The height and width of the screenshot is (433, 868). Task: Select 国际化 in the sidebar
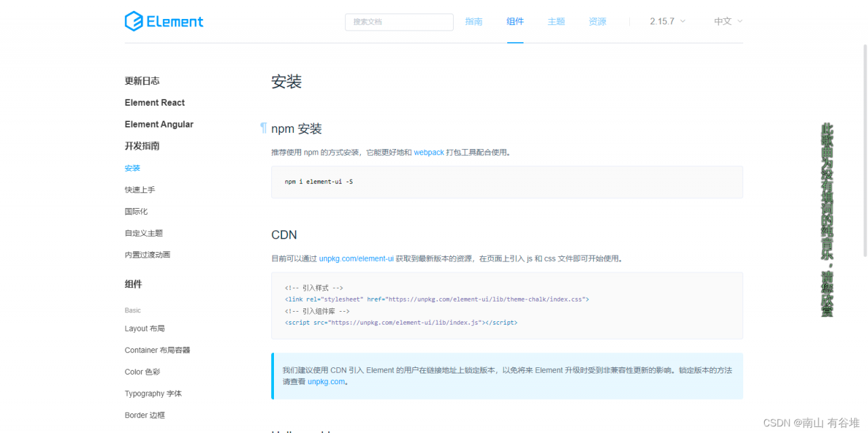(136, 211)
